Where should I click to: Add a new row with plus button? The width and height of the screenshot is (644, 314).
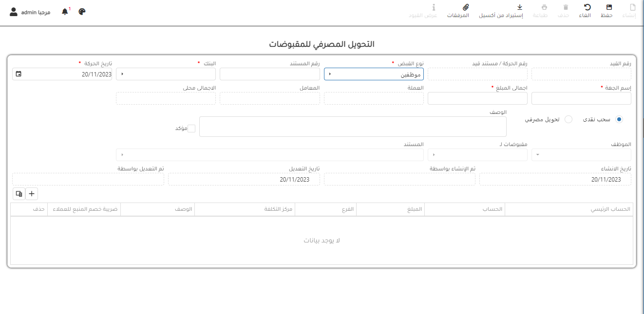pyautogui.click(x=32, y=194)
